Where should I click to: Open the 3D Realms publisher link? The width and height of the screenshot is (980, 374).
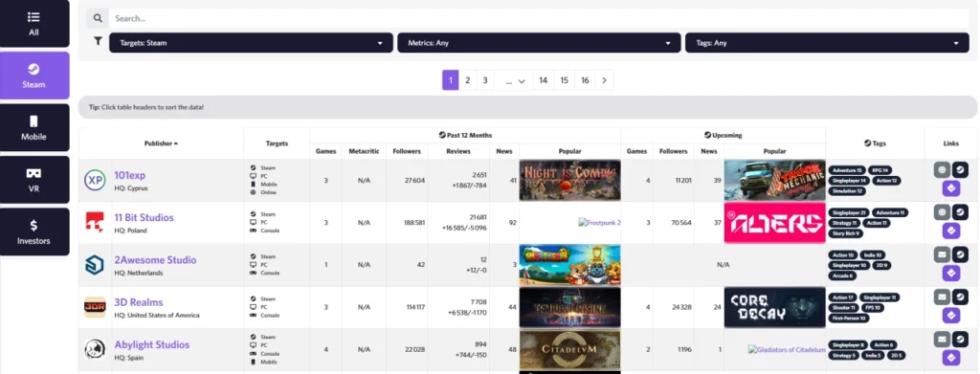pyautogui.click(x=139, y=303)
